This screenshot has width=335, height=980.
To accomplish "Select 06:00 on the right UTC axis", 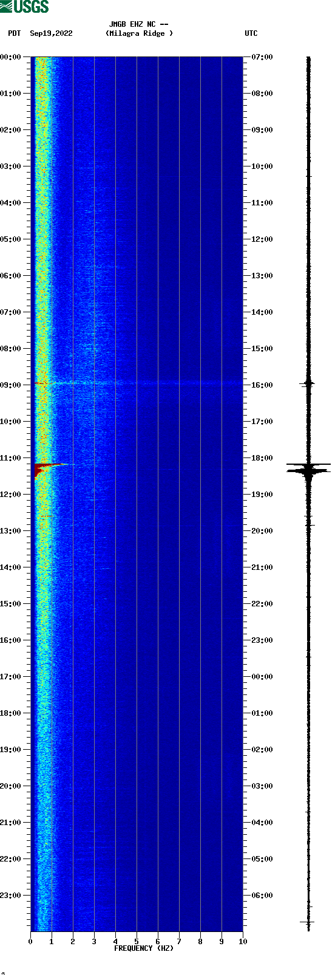I will [x=262, y=896].
